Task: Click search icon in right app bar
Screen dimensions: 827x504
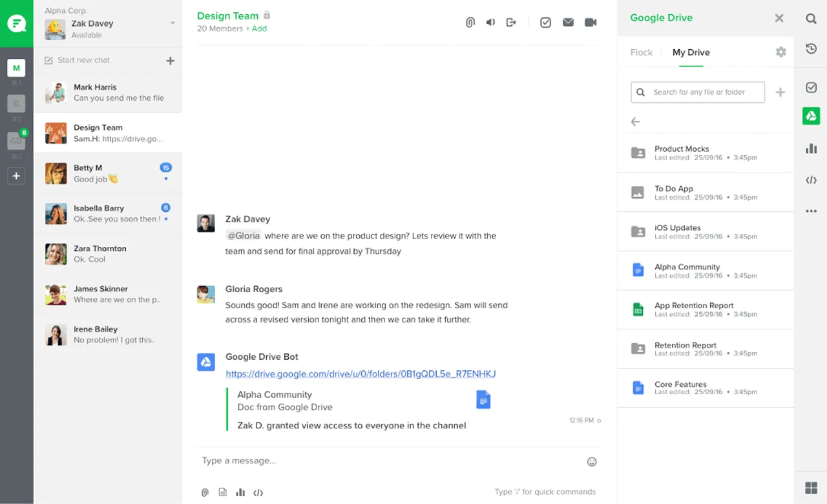Action: pyautogui.click(x=811, y=19)
